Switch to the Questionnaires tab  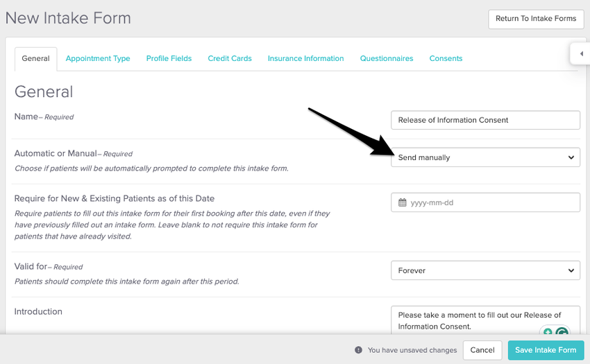pyautogui.click(x=387, y=58)
